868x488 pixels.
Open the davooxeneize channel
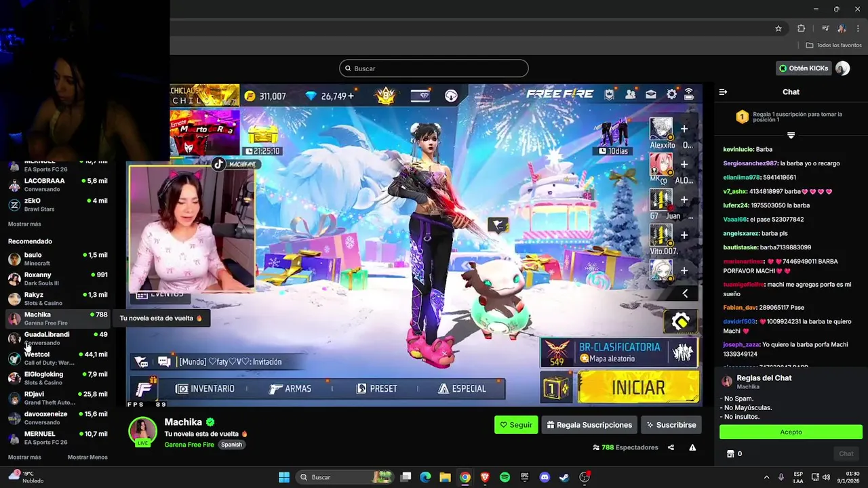58,418
